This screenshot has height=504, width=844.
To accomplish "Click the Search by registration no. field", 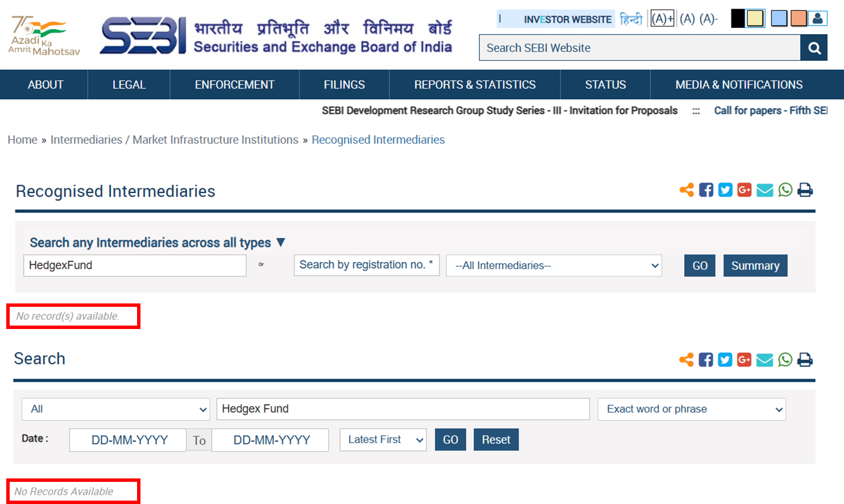I will 366,265.
